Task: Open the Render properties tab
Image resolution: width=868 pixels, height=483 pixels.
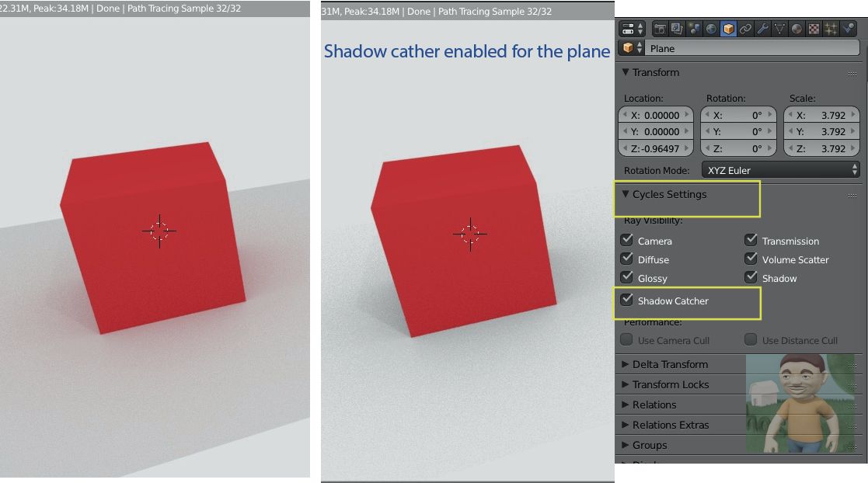Action: pyautogui.click(x=660, y=29)
